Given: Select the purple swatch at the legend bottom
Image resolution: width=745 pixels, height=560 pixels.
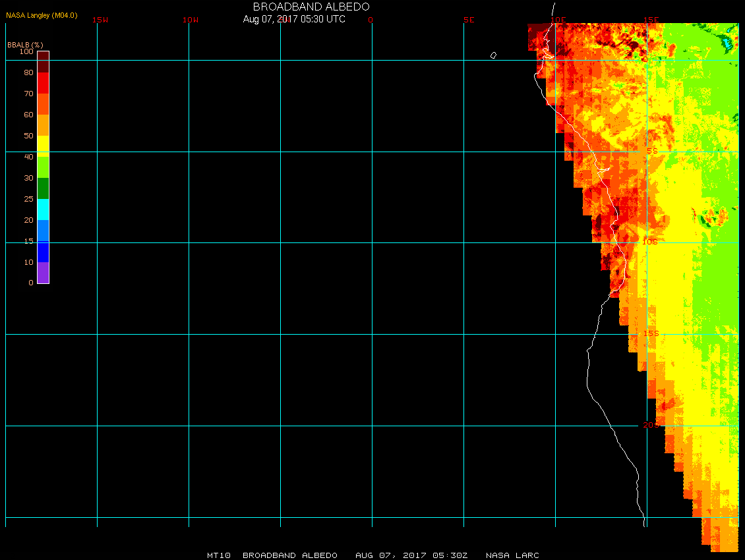Looking at the screenshot, I should tap(43, 273).
